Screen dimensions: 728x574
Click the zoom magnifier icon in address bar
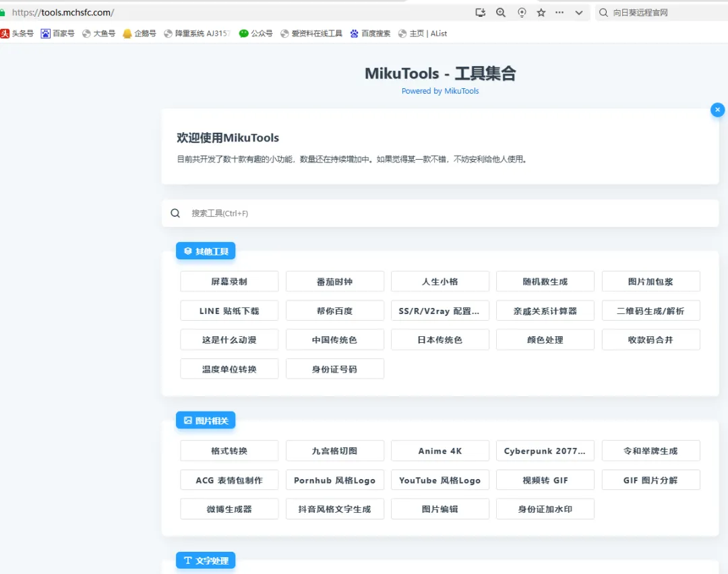pos(500,13)
